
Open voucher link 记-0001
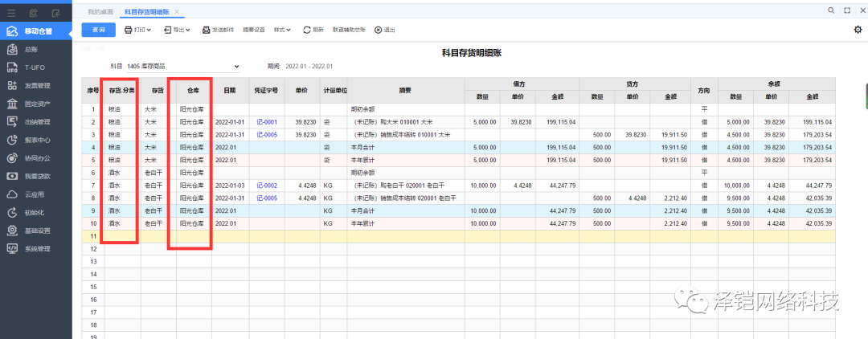click(x=265, y=122)
